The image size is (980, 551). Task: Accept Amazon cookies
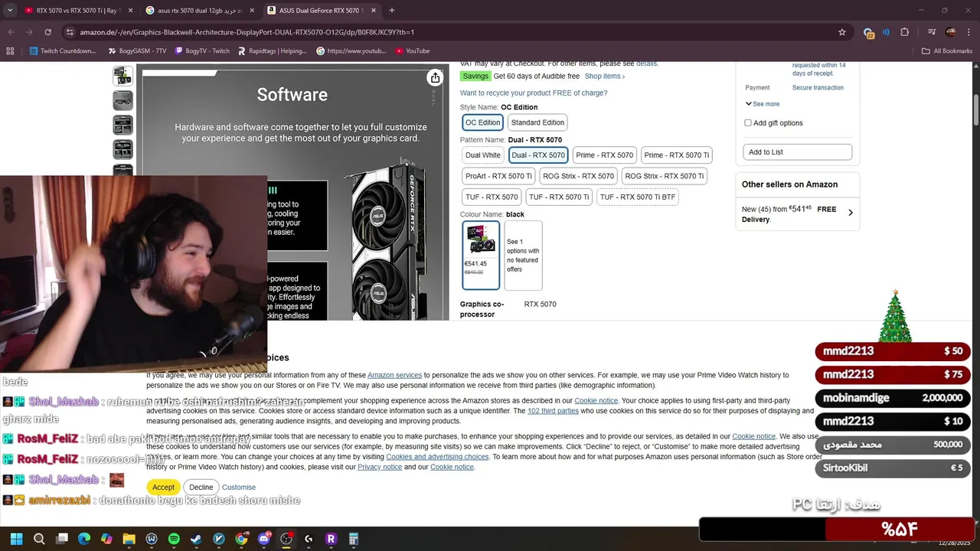(163, 487)
